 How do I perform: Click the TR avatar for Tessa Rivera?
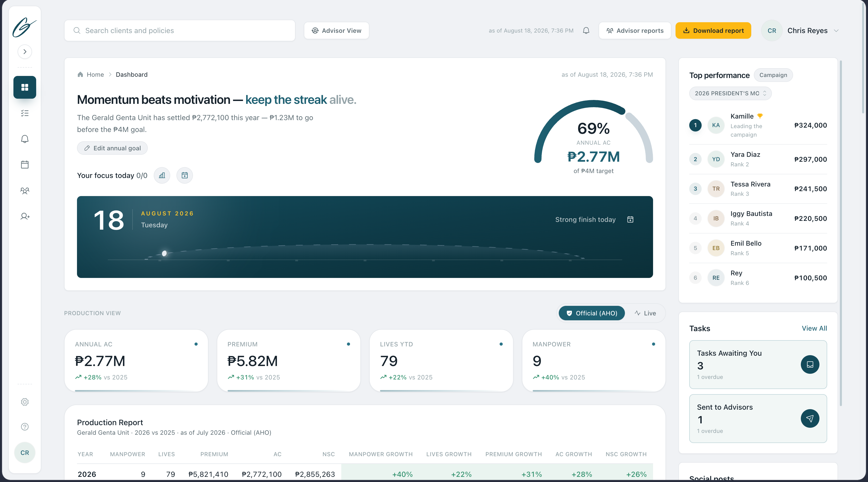716,189
